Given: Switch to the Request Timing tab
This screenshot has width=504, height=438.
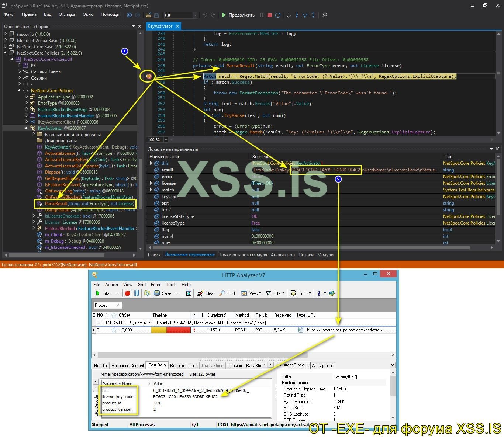Looking at the screenshot, I should pyautogui.click(x=184, y=366).
